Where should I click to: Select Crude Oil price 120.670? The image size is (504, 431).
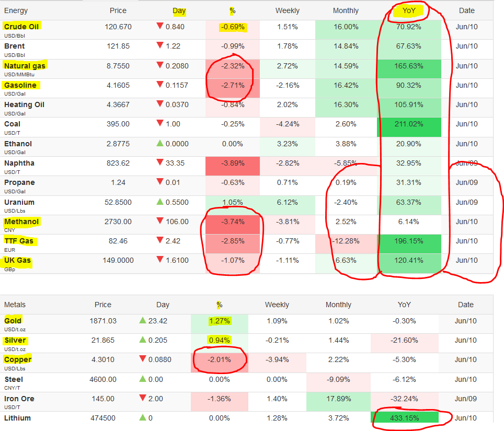click(x=118, y=27)
